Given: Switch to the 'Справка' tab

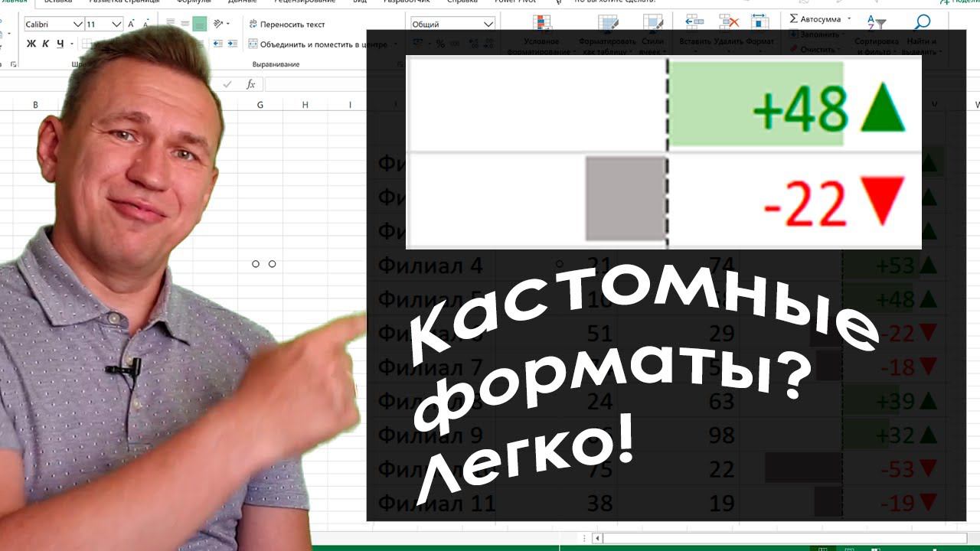Looking at the screenshot, I should [462, 2].
